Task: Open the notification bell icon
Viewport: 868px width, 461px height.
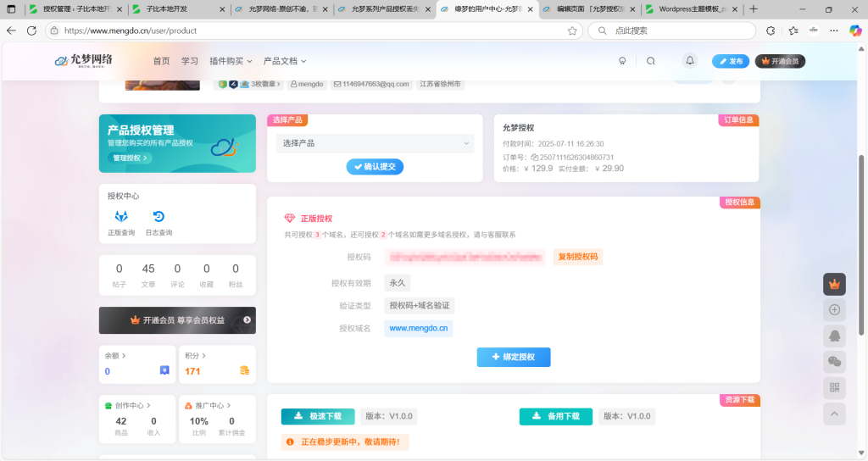Action: 689,60
